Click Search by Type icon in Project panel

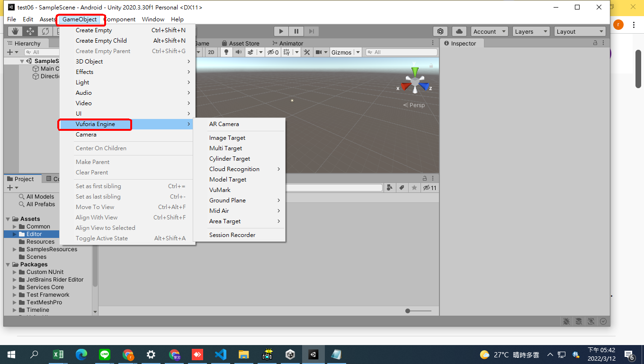390,188
